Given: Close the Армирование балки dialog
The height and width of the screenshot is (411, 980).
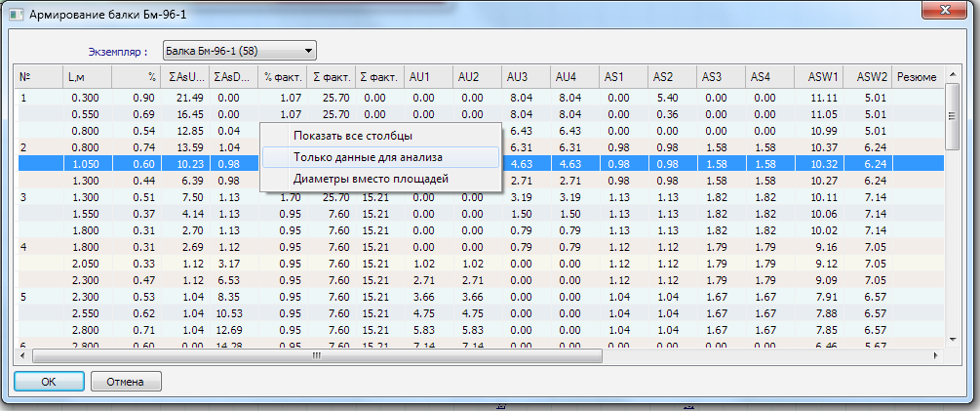Looking at the screenshot, I should click(x=942, y=10).
